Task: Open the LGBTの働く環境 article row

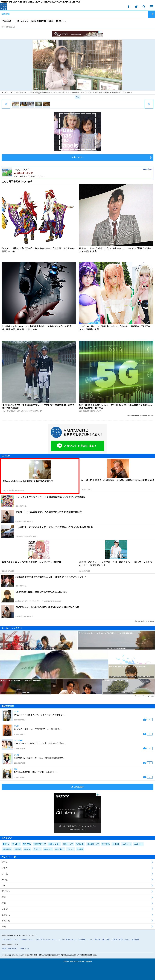Action: pos(77,596)
